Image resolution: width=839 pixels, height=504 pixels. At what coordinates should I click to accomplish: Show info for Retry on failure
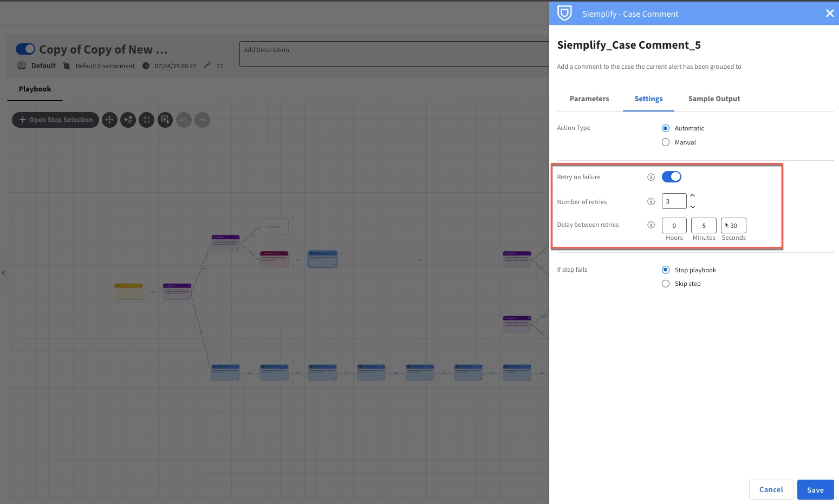coord(651,177)
